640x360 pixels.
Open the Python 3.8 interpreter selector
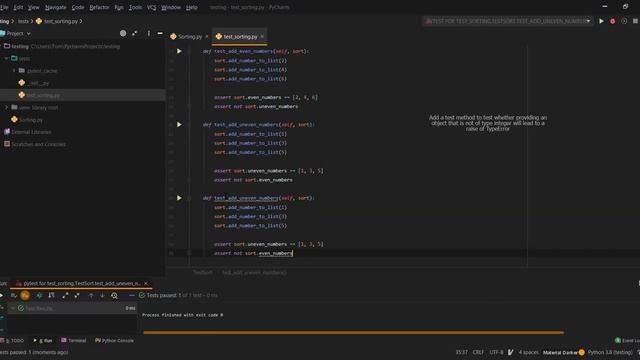pyautogui.click(x=610, y=352)
